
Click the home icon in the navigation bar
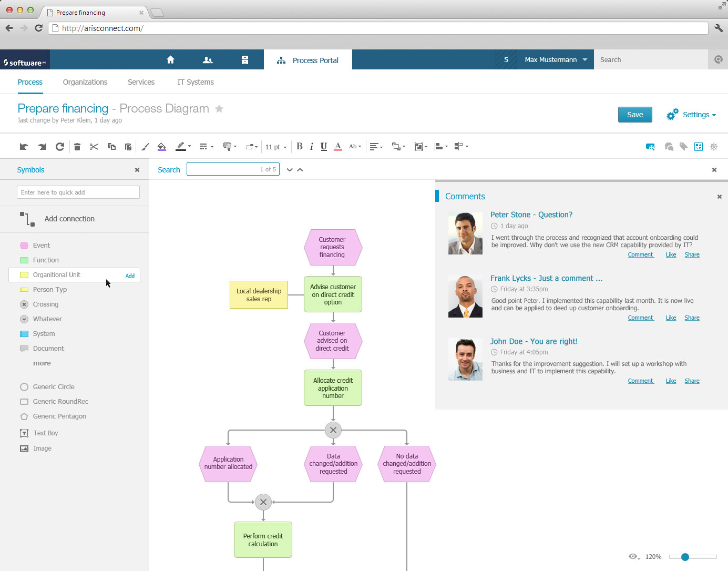point(170,60)
